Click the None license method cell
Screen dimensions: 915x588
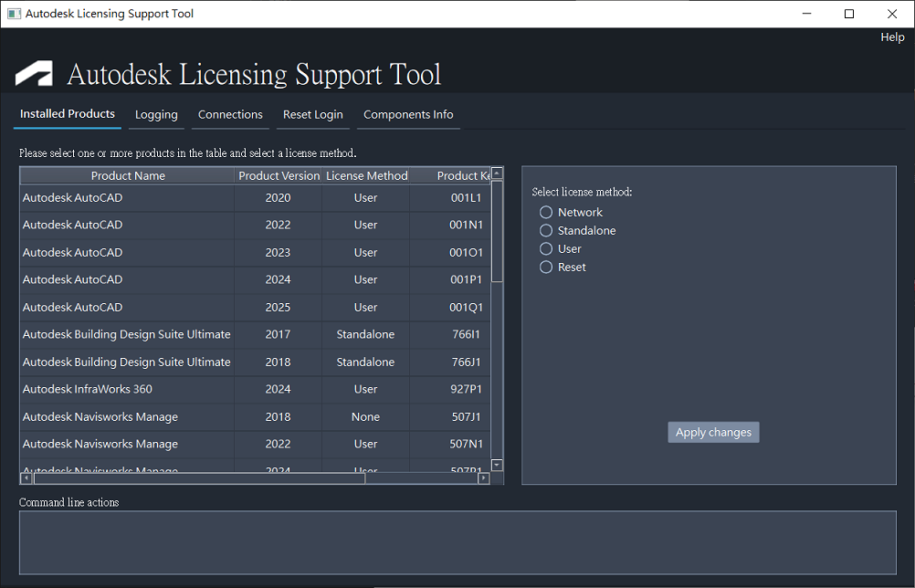pos(365,417)
